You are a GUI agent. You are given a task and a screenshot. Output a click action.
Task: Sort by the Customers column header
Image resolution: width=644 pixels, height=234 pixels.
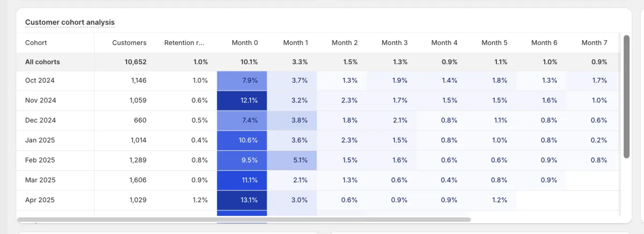point(129,43)
